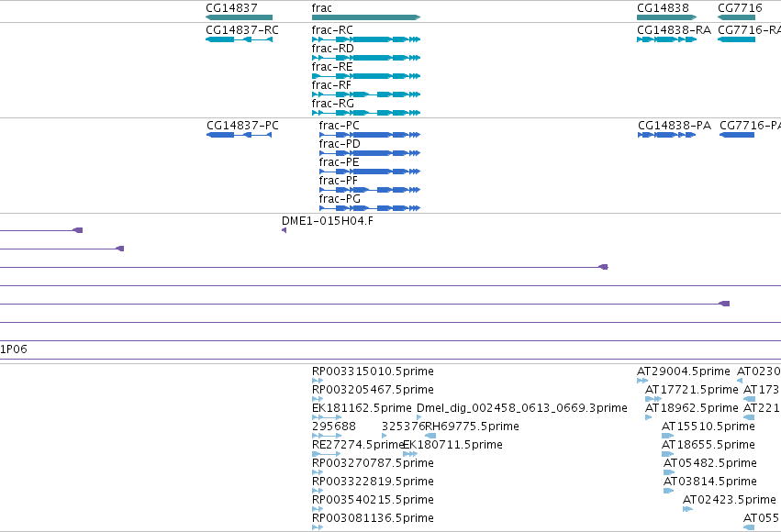Click the 'CG14837' gene name label
This screenshot has width=781, height=532.
pyautogui.click(x=231, y=8)
